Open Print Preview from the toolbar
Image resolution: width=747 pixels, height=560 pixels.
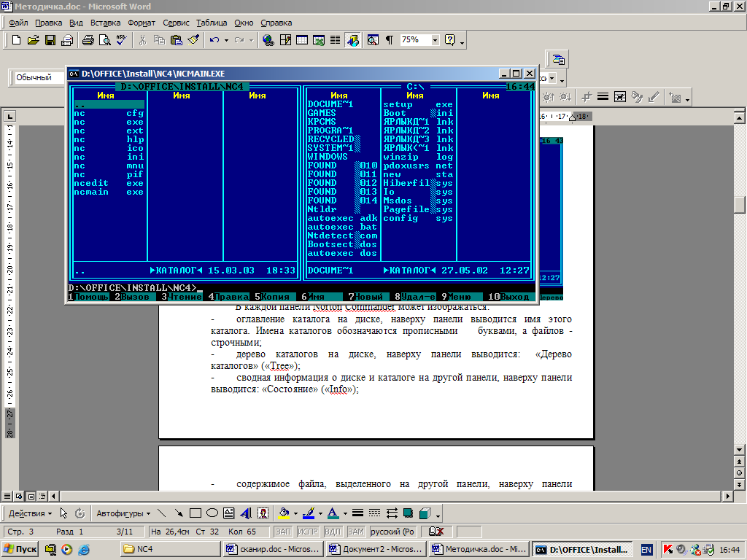(x=104, y=40)
